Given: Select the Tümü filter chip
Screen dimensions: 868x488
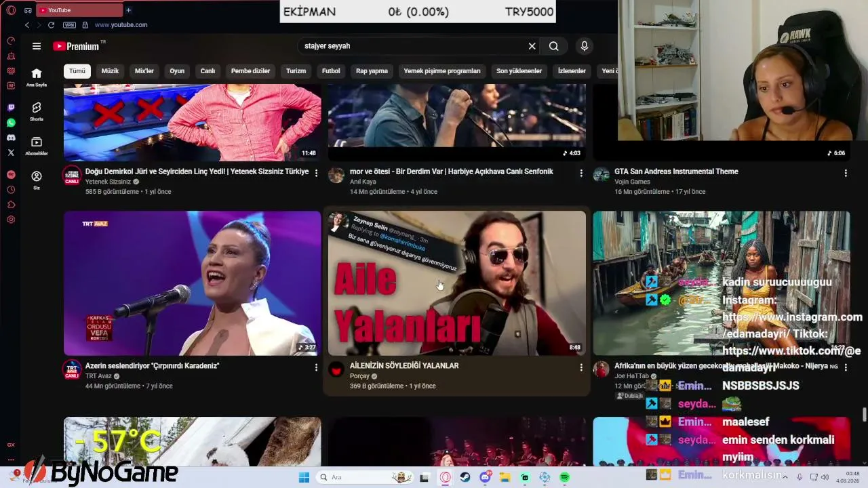Looking at the screenshot, I should [x=77, y=70].
